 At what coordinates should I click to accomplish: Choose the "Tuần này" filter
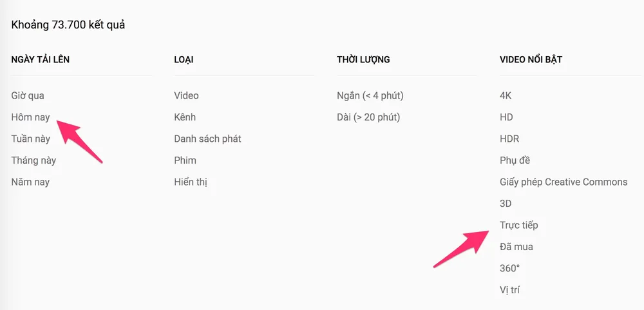pos(30,139)
